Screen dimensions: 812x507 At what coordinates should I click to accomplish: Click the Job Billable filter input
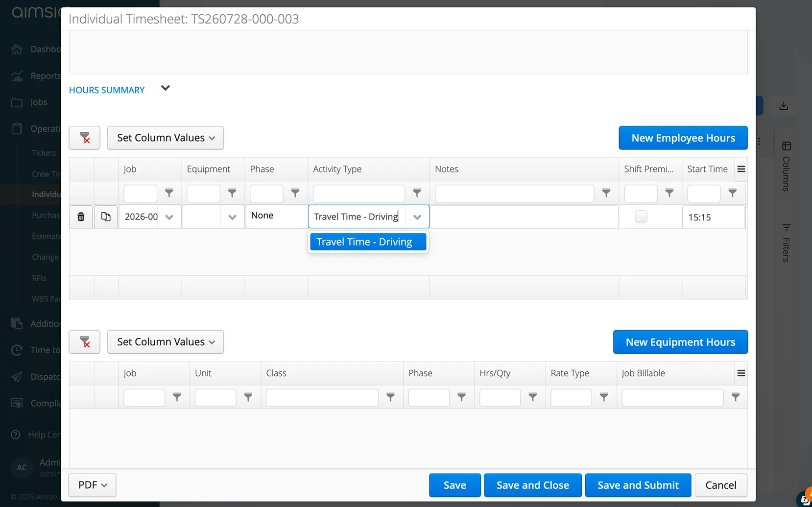coord(672,397)
